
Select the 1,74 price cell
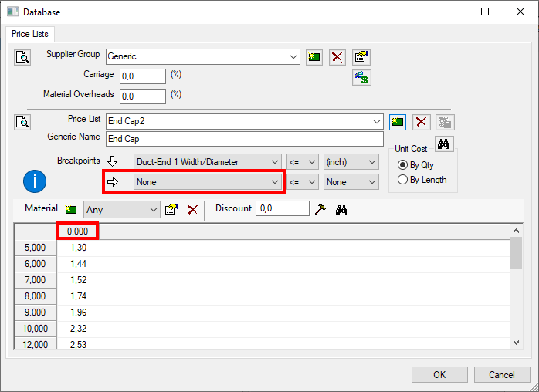pyautogui.click(x=78, y=296)
